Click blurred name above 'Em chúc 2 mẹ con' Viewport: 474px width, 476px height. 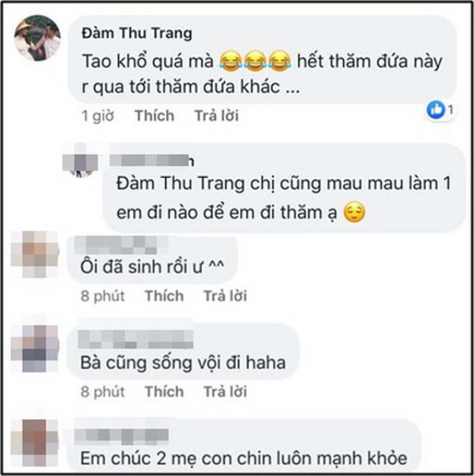pos(121,435)
